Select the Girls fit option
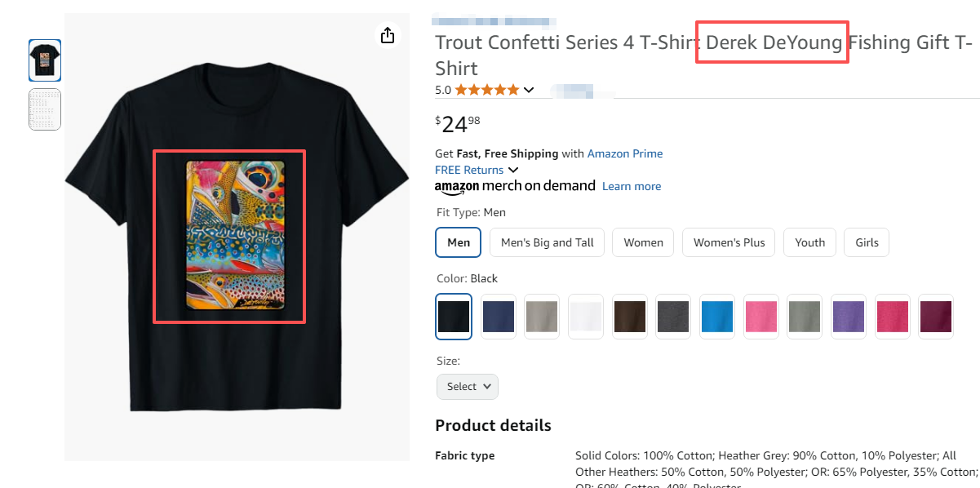 867,242
